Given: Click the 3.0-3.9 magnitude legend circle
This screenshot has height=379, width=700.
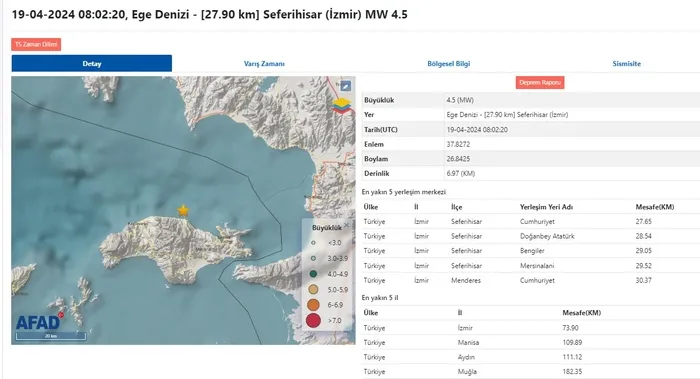Looking at the screenshot, I should point(313,258).
